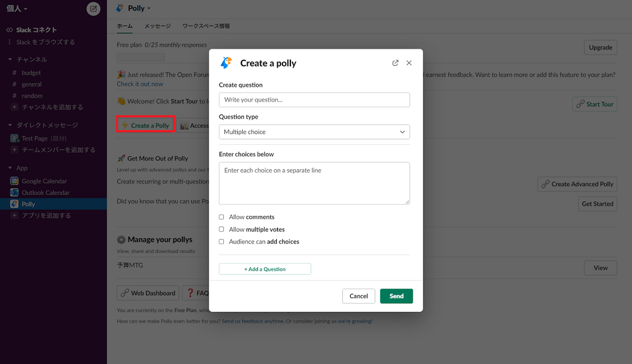This screenshot has width=632, height=364.
Task: Enable the Allow comments checkbox
Action: click(x=221, y=217)
